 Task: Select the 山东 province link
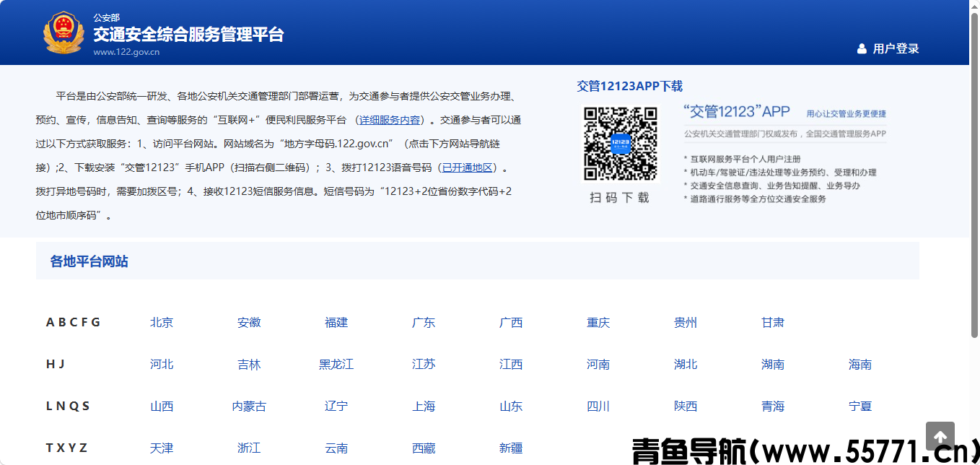click(511, 407)
